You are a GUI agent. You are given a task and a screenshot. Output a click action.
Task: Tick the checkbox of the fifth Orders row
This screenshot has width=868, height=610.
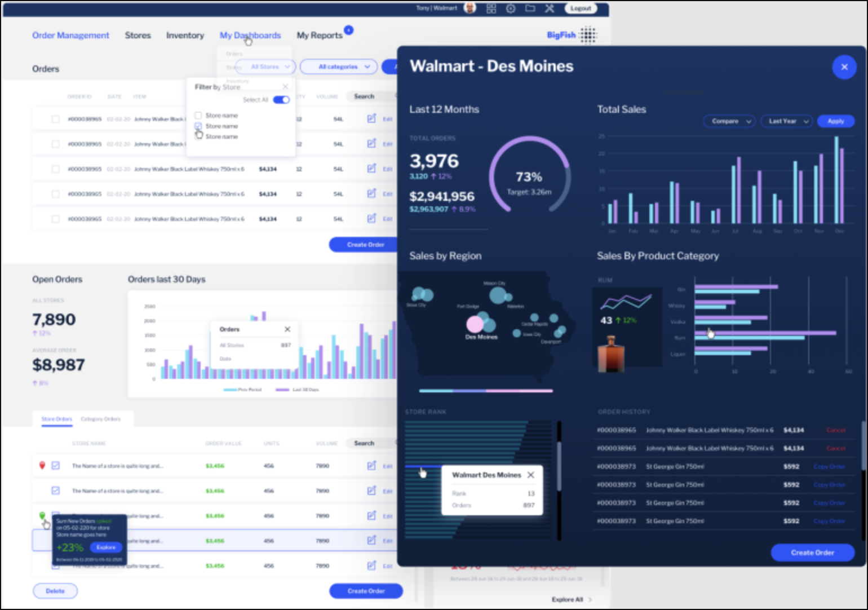pos(55,219)
